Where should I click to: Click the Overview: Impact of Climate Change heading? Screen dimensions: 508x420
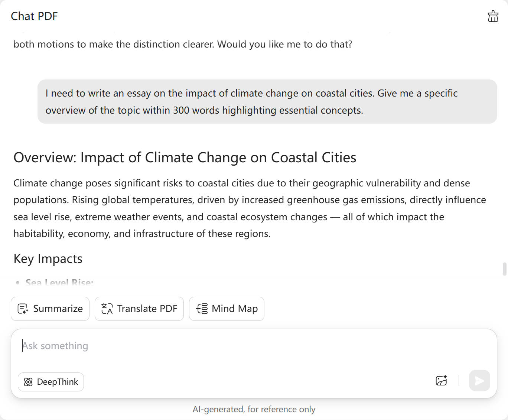tap(185, 157)
